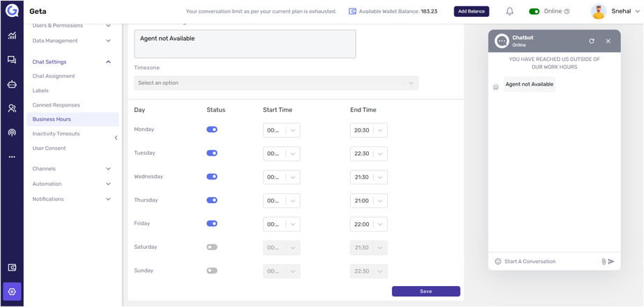The image size is (644, 307).
Task: Open the broadcast signal icon in sidebar
Action: [x=12, y=132]
